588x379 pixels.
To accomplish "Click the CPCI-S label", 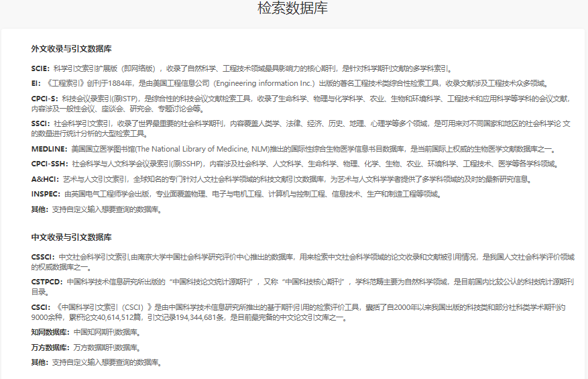I will [45, 99].
